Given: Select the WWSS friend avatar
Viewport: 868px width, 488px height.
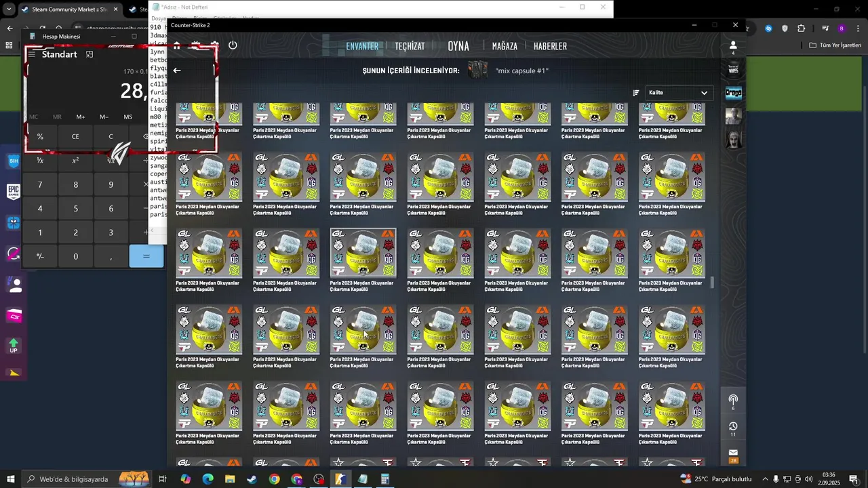Looking at the screenshot, I should [734, 69].
